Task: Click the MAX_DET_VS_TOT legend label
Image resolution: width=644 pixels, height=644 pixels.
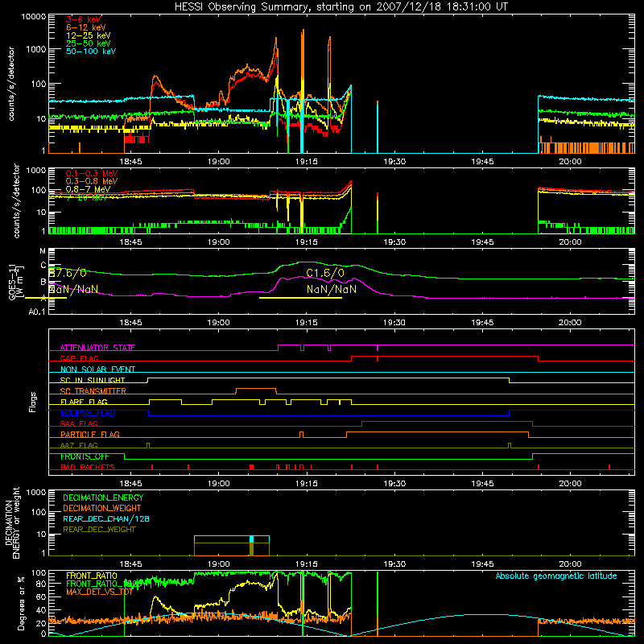Action: tap(99, 592)
